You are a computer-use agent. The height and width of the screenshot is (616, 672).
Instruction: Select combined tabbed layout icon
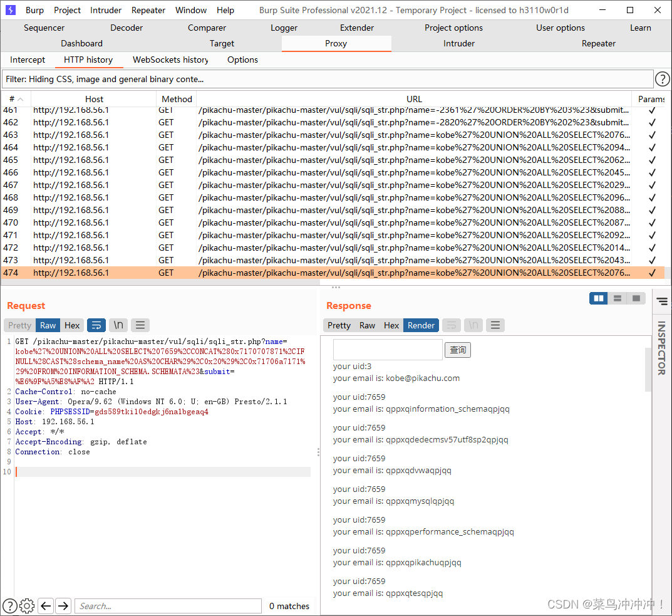(x=636, y=298)
